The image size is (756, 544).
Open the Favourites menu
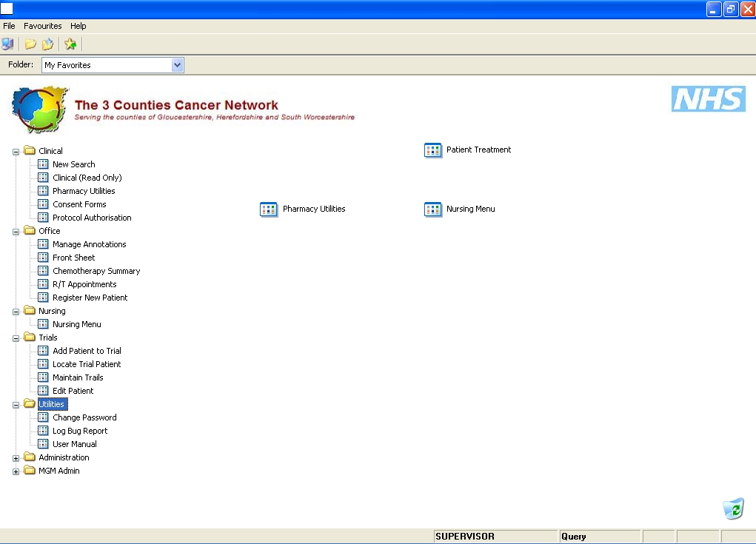[x=42, y=26]
